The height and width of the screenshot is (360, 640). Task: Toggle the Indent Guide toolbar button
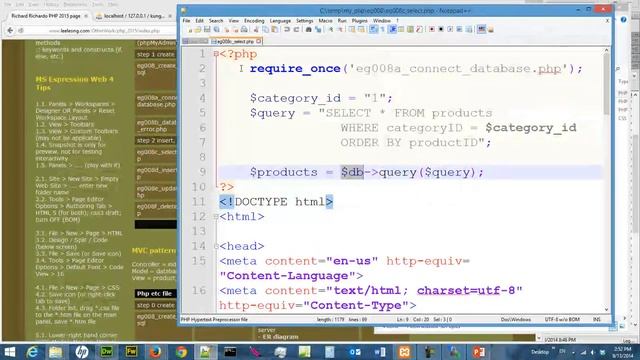click(x=393, y=29)
